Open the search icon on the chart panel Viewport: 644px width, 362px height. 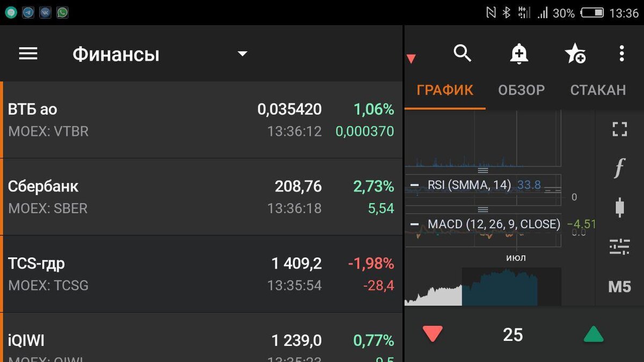coord(463,53)
